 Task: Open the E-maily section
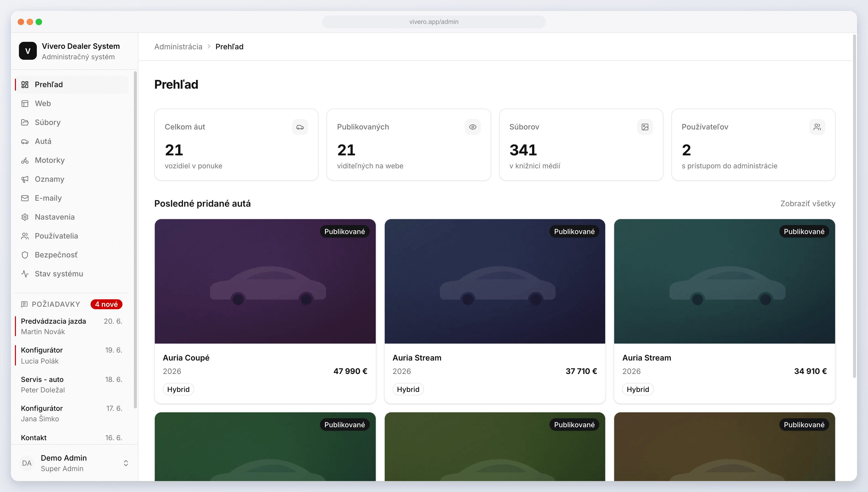tap(72, 198)
